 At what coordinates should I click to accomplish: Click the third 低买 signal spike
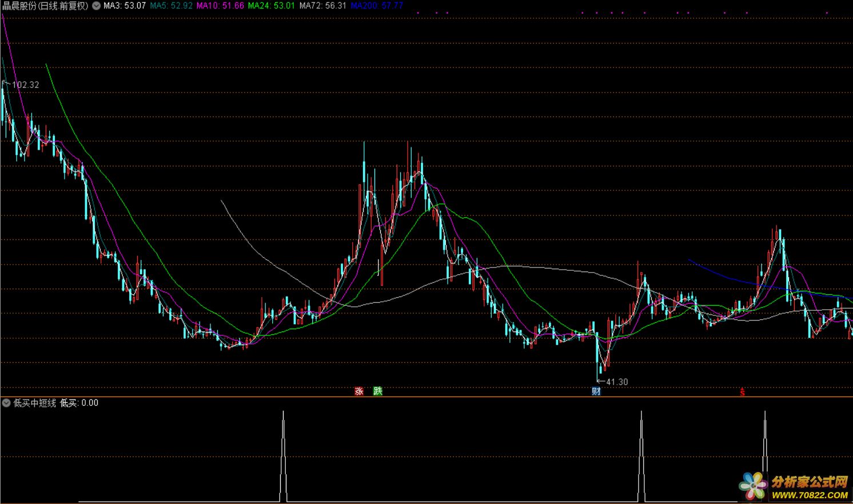tap(765, 456)
